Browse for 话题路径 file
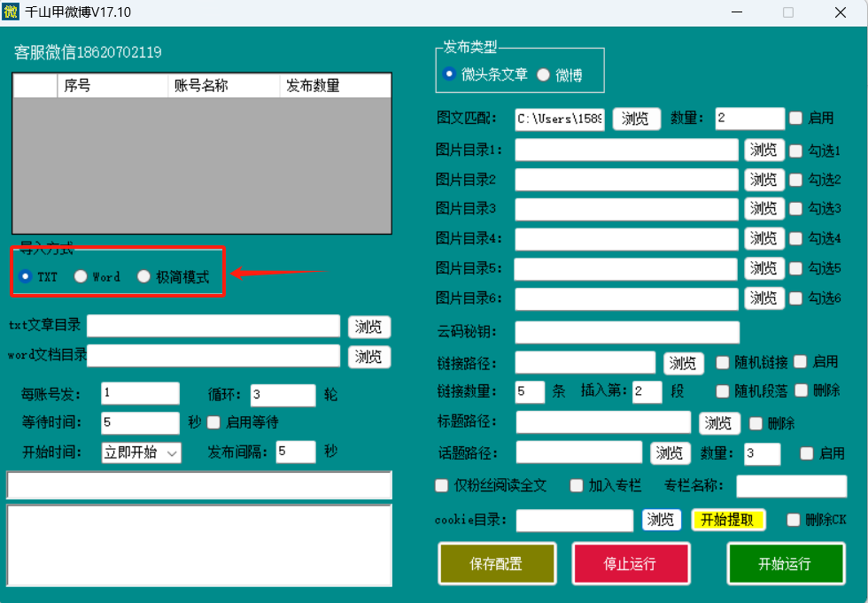Image resolution: width=868 pixels, height=603 pixels. pos(670,453)
